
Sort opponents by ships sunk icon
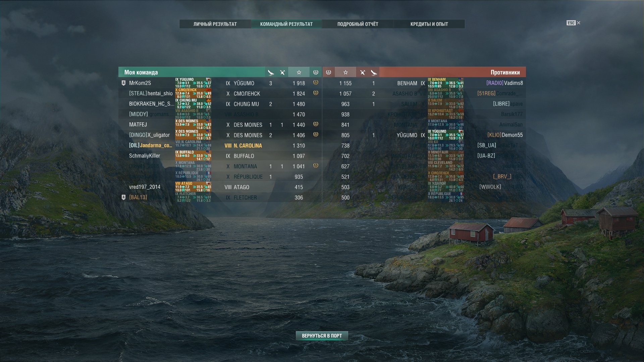(374, 72)
